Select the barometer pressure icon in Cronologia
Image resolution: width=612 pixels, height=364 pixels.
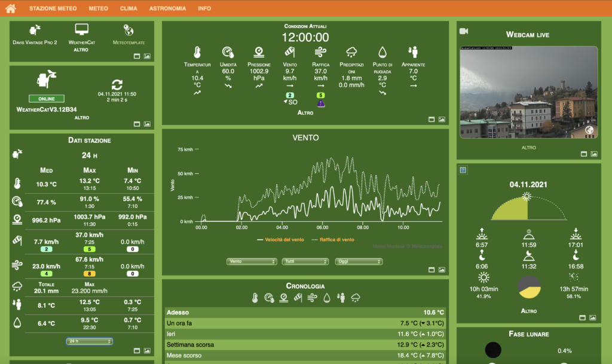[283, 298]
